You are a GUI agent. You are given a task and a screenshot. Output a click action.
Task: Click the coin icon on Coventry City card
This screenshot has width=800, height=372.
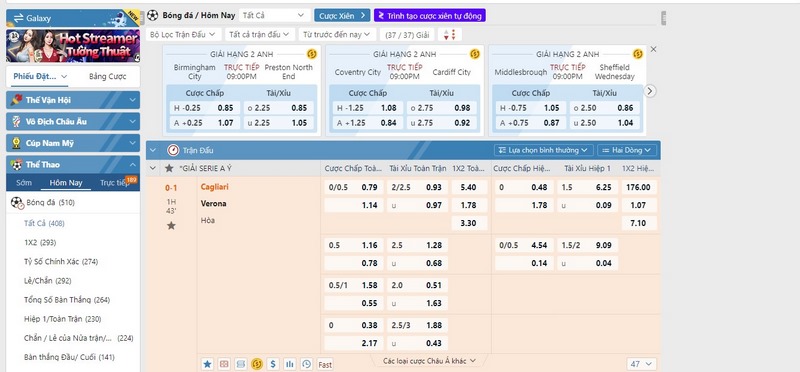click(474, 54)
